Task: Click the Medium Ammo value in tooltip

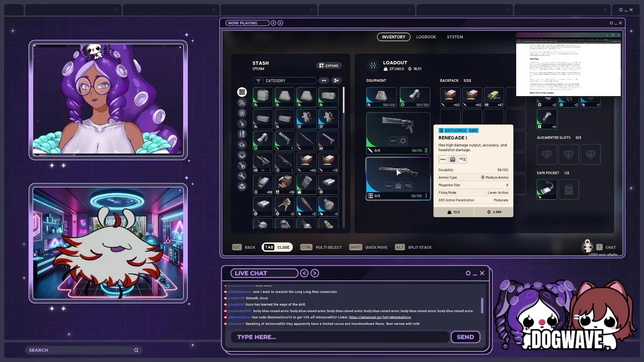Action: (x=495, y=177)
